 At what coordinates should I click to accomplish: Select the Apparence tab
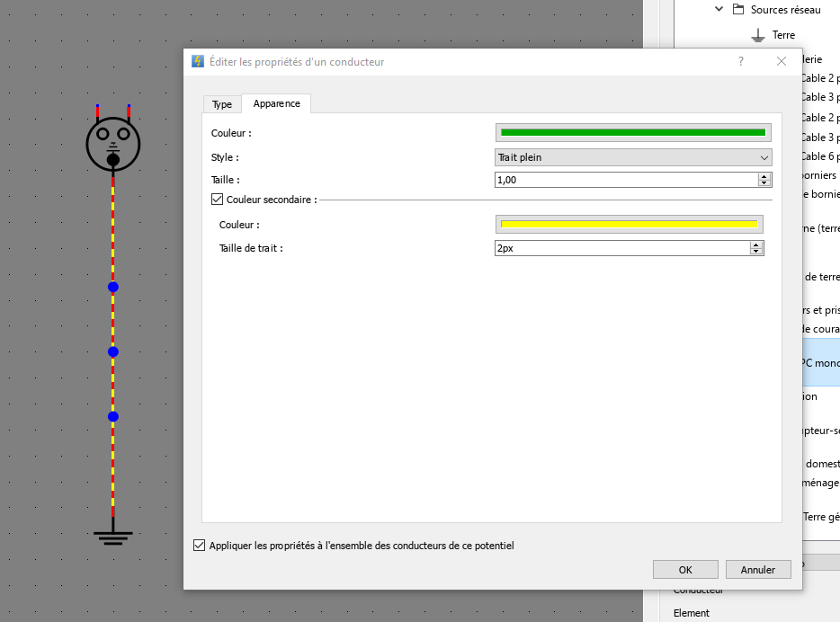[x=276, y=103]
